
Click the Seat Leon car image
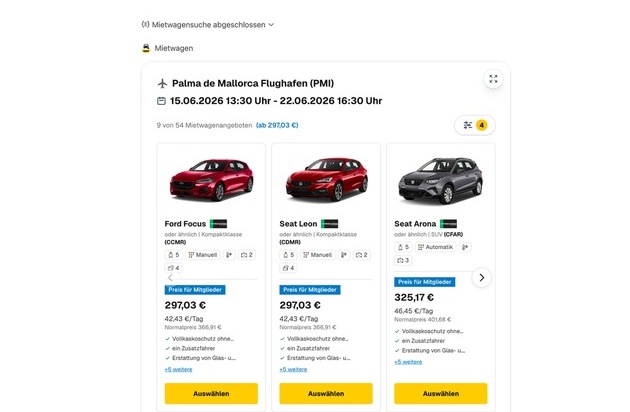coord(325,180)
